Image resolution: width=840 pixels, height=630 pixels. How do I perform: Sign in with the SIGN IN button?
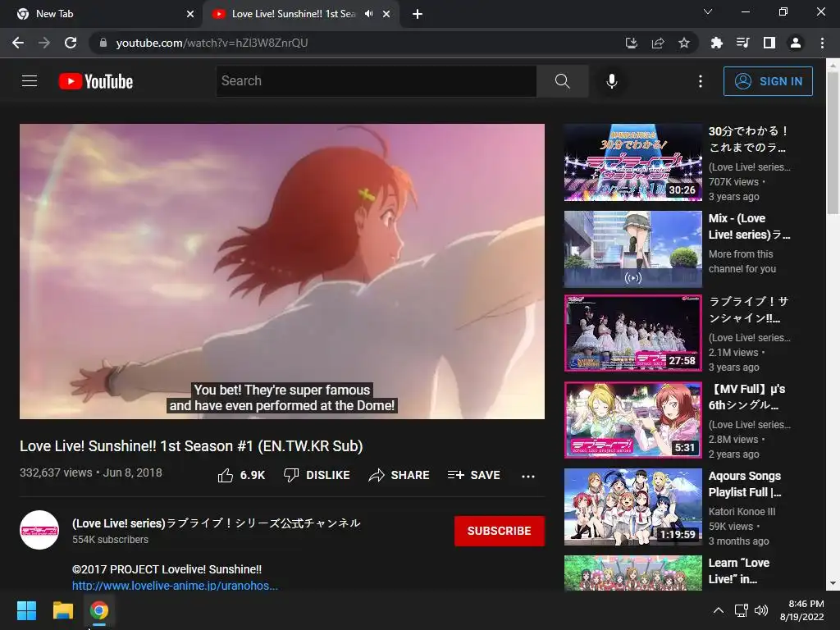[768, 81]
